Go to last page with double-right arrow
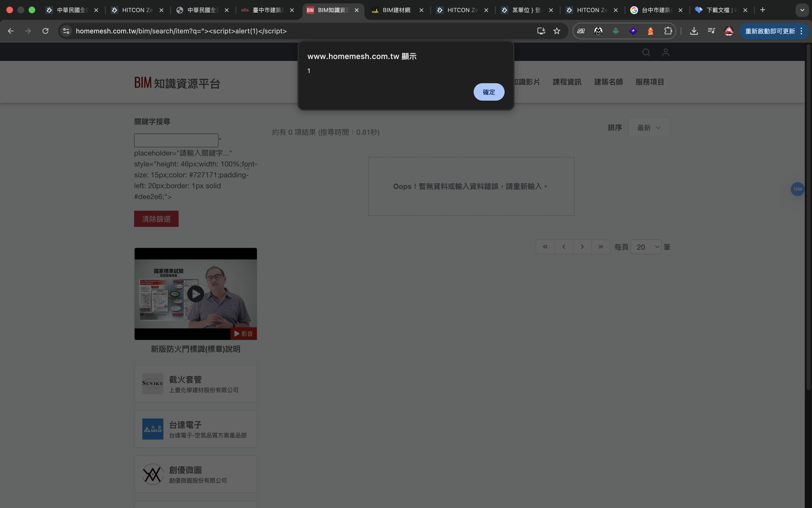 (x=601, y=247)
